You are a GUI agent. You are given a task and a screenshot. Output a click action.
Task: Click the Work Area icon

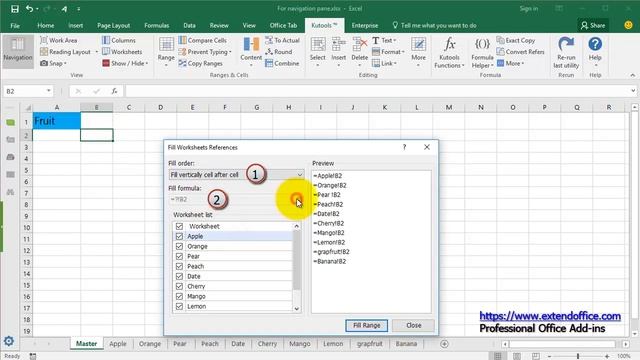[x=44, y=40]
